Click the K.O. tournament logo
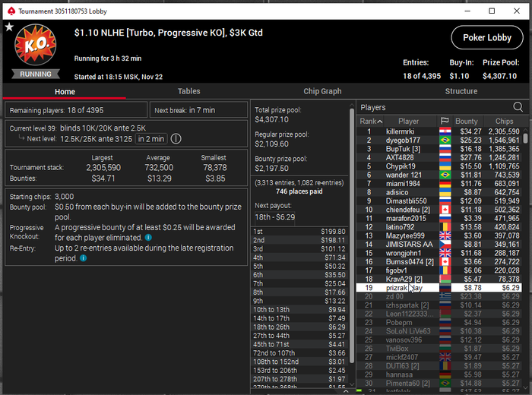Image resolution: width=532 pixels, height=395 pixels. [x=35, y=44]
